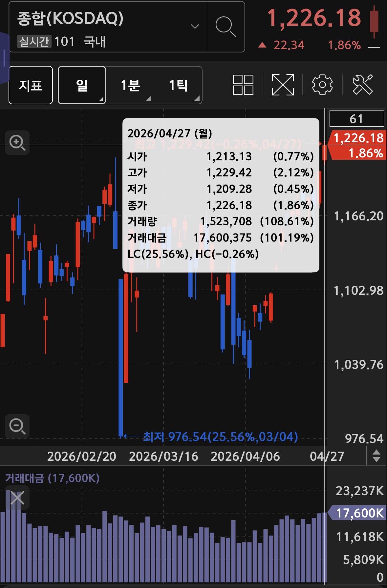Image resolution: width=387 pixels, height=588 pixels.
Task: Click the 거래량 1,523,708 row in tooltip
Action: (221, 221)
